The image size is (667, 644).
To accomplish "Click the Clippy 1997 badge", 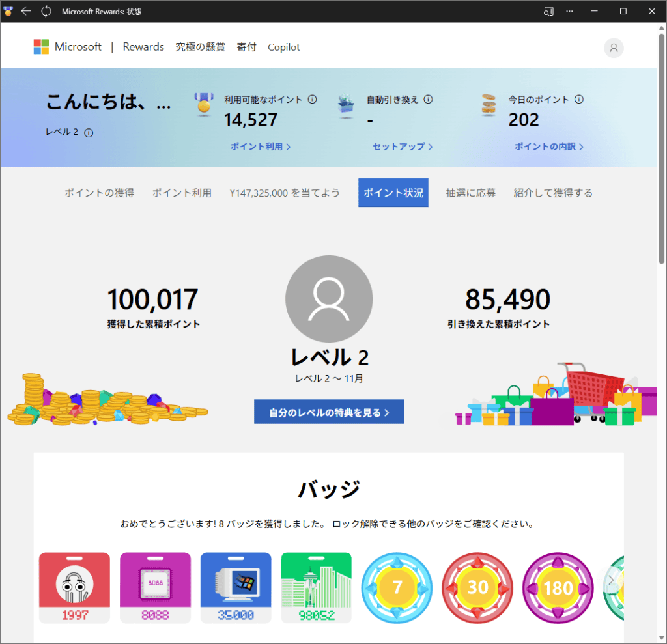I will click(74, 587).
